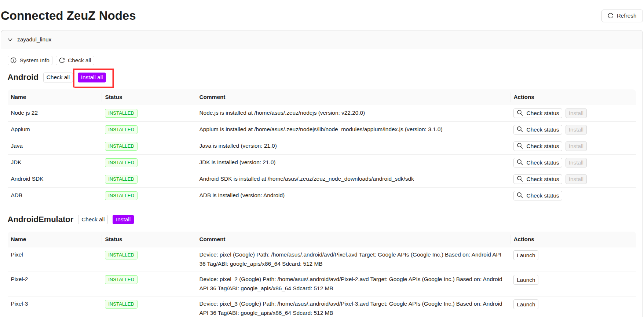Launch the Pixel emulator
Viewport: 644px width, 317px height.
pos(526,255)
